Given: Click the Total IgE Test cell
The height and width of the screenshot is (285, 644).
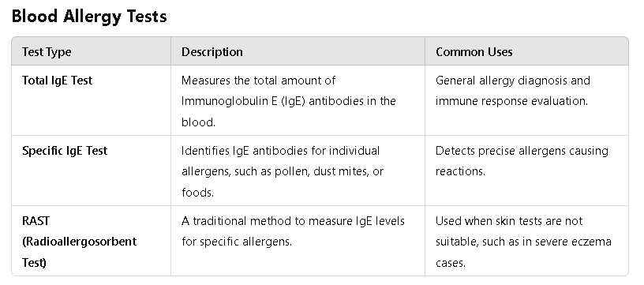Looking at the screenshot, I should (92, 100).
